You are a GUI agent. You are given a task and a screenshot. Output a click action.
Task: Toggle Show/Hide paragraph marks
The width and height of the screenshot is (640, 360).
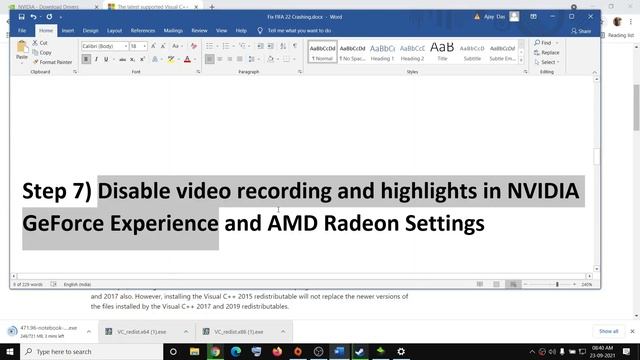295,46
